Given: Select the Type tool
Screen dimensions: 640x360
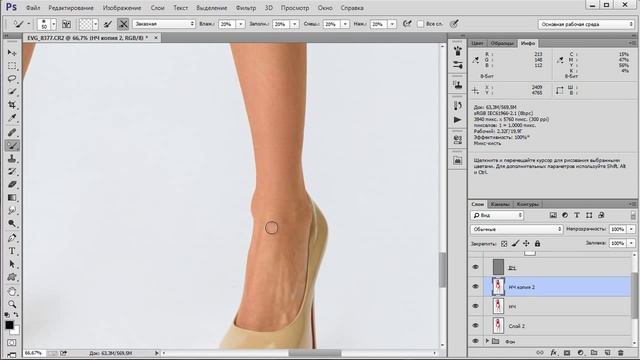Looking at the screenshot, I should click(x=12, y=251).
